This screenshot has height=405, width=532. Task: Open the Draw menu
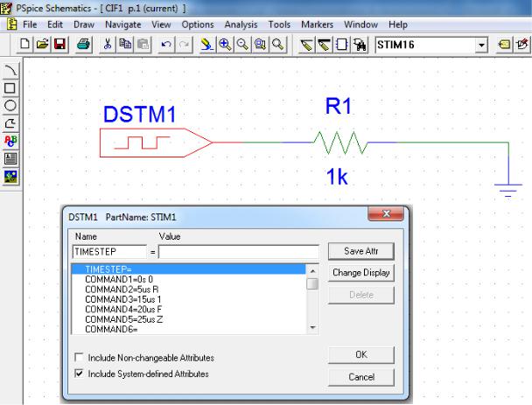tap(84, 24)
